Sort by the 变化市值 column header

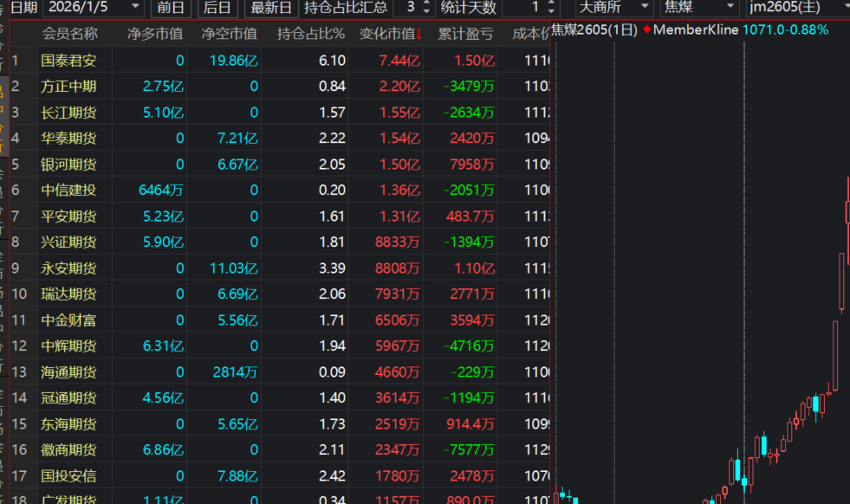click(x=391, y=35)
